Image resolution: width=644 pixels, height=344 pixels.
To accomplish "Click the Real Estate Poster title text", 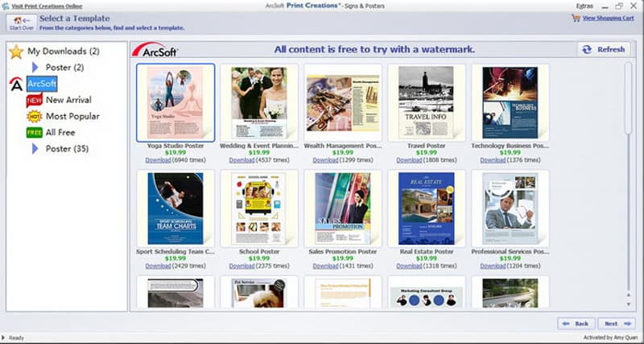I will coord(427,251).
